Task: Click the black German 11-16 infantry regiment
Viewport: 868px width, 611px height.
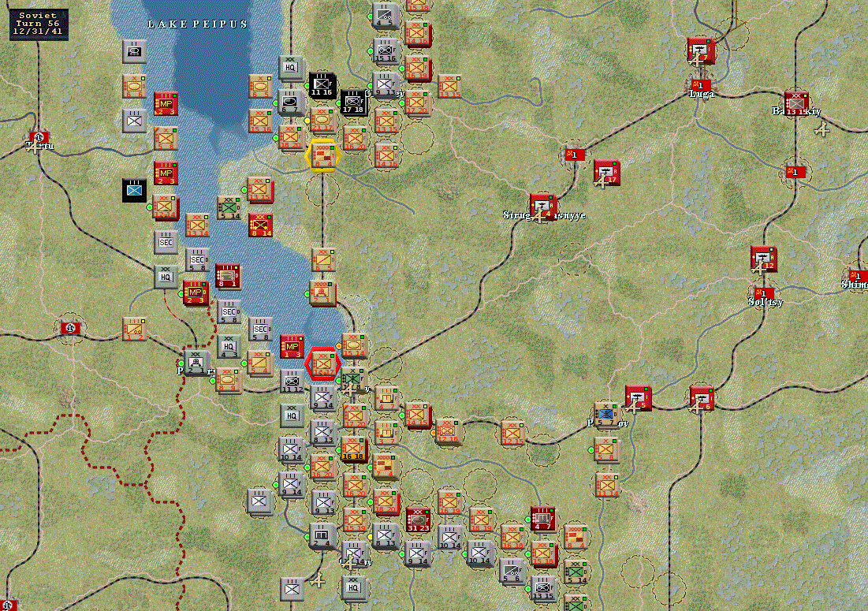Action: [322, 84]
